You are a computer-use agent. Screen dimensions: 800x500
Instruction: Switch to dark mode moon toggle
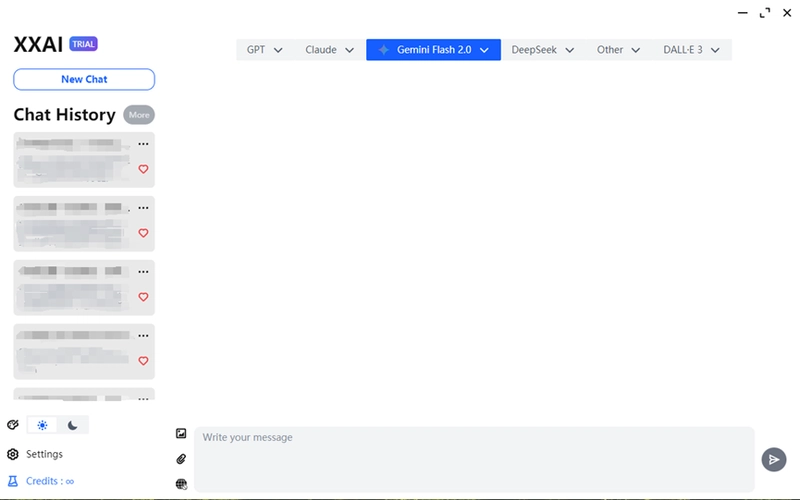[72, 425]
